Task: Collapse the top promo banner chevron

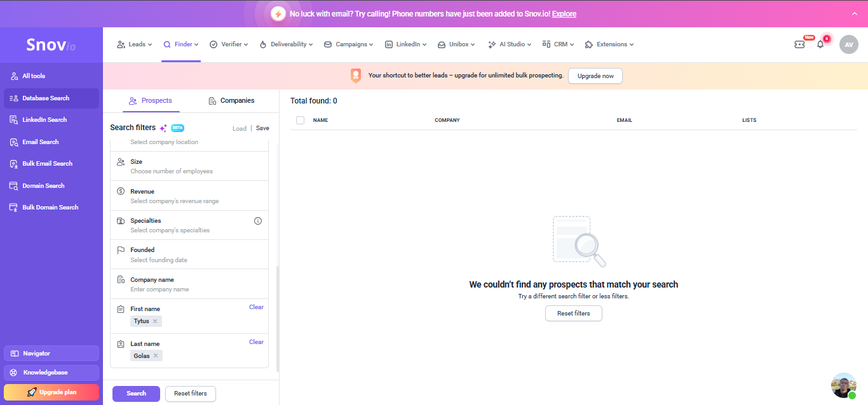Action: [854, 13]
